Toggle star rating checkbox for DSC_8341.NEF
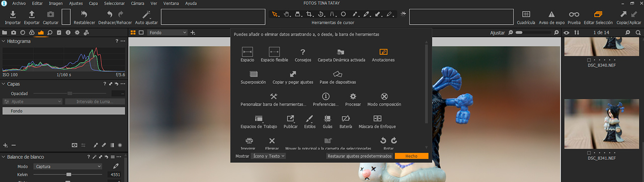The width and height of the screenshot is (644, 182). (589, 152)
